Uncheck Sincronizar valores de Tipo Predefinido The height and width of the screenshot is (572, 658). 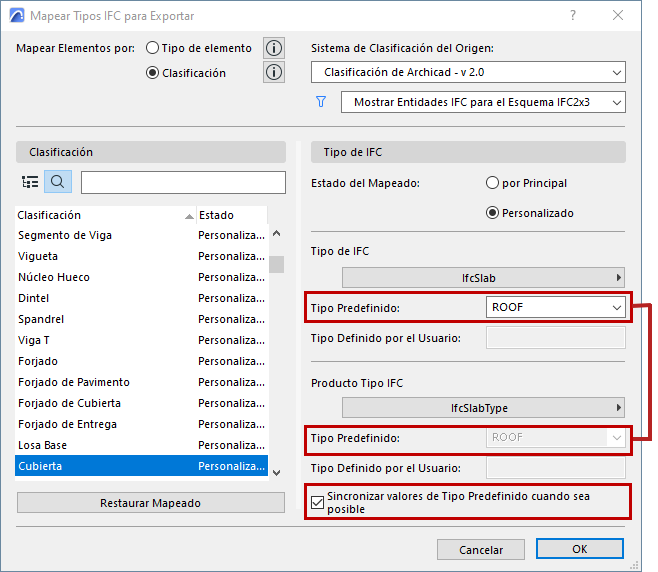click(319, 501)
